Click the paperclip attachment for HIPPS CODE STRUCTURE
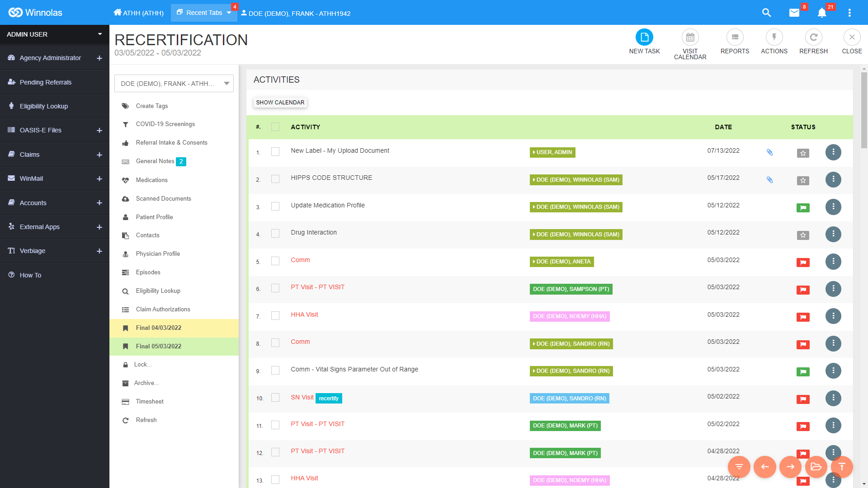 point(769,180)
